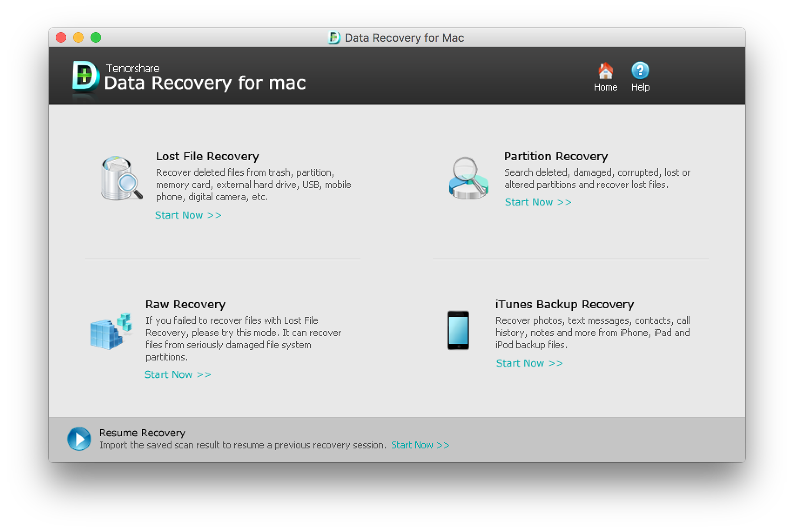Click 'Import the saved scan result' description
The image size is (794, 532).
tap(243, 445)
